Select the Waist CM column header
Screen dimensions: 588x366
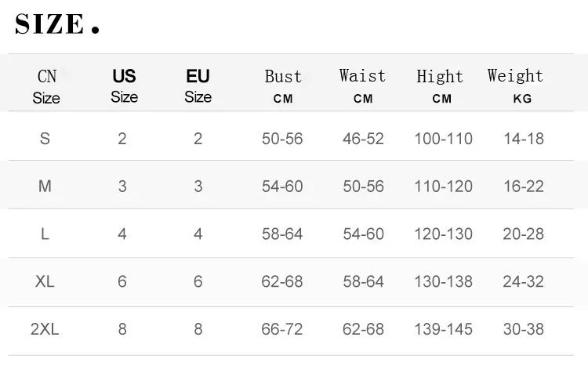362,85
